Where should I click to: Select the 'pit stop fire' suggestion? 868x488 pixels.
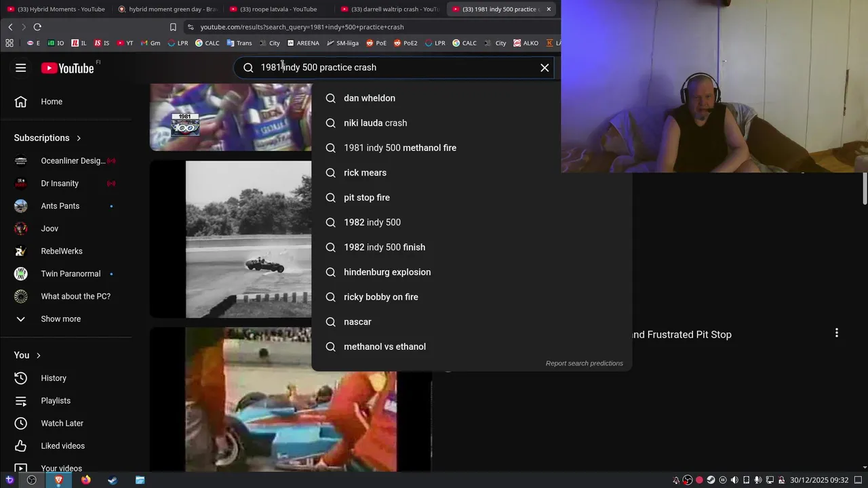click(471, 198)
